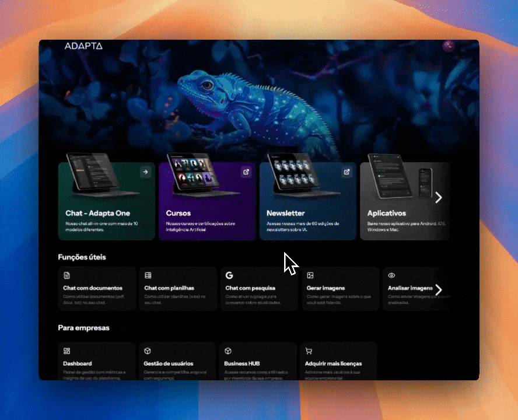
Task: Open the Newsletter card title
Action: click(285, 213)
